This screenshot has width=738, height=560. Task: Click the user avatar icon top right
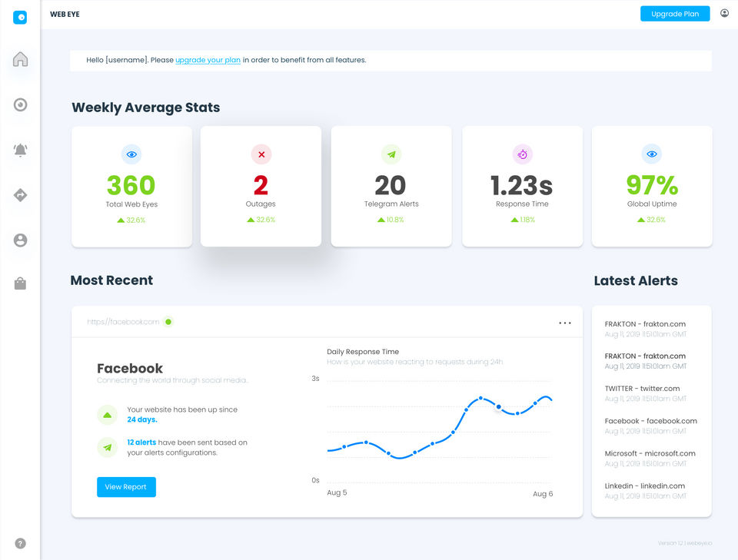click(x=724, y=13)
